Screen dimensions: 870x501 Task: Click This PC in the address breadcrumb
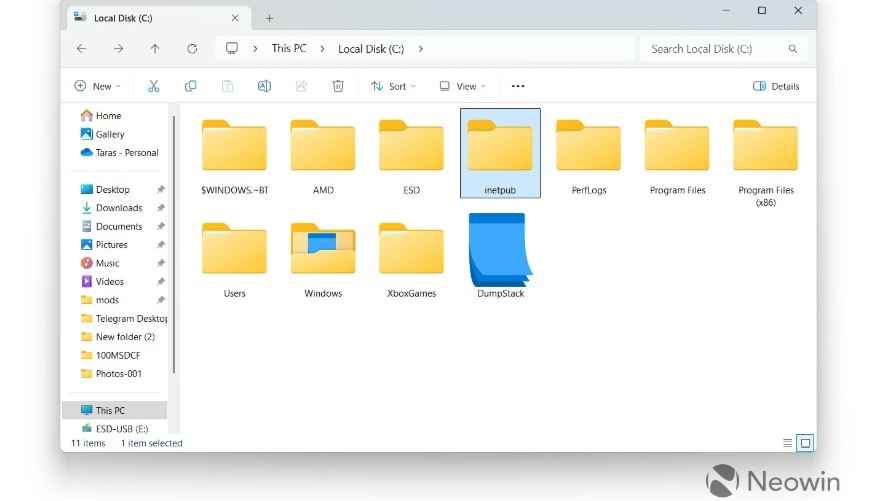289,48
